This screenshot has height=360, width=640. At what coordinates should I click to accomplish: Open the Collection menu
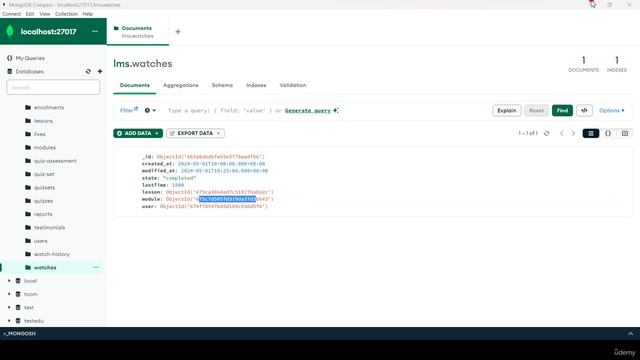(66, 14)
